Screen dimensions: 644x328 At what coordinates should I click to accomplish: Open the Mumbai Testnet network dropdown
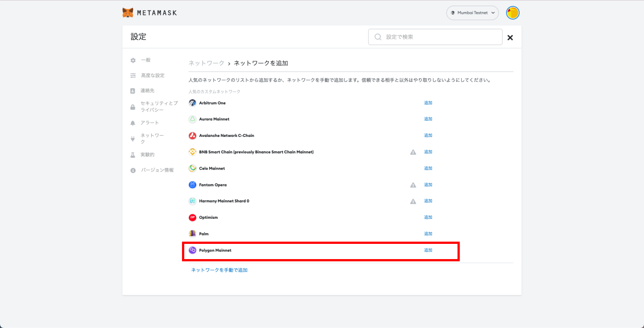tap(472, 13)
